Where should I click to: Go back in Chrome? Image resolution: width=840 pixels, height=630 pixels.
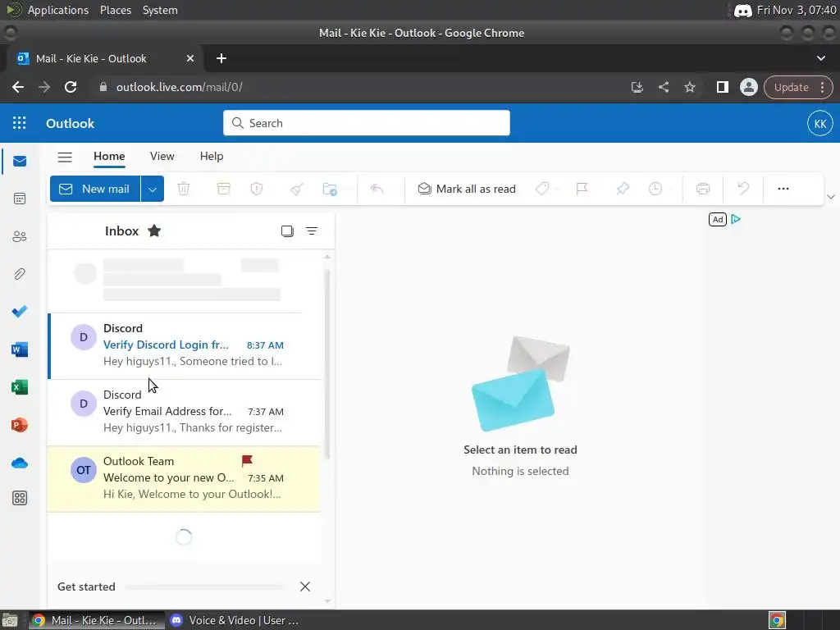(18, 87)
